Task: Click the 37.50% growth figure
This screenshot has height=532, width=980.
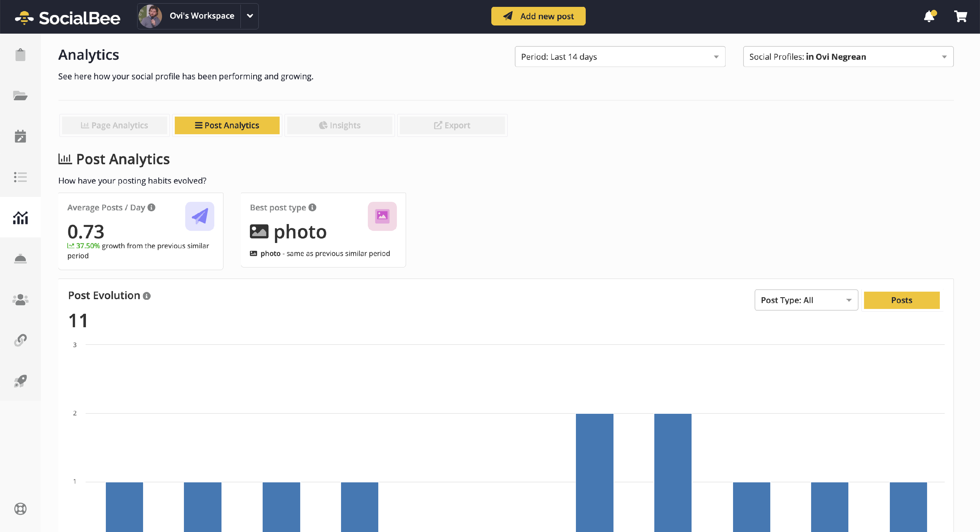Action: coord(88,246)
